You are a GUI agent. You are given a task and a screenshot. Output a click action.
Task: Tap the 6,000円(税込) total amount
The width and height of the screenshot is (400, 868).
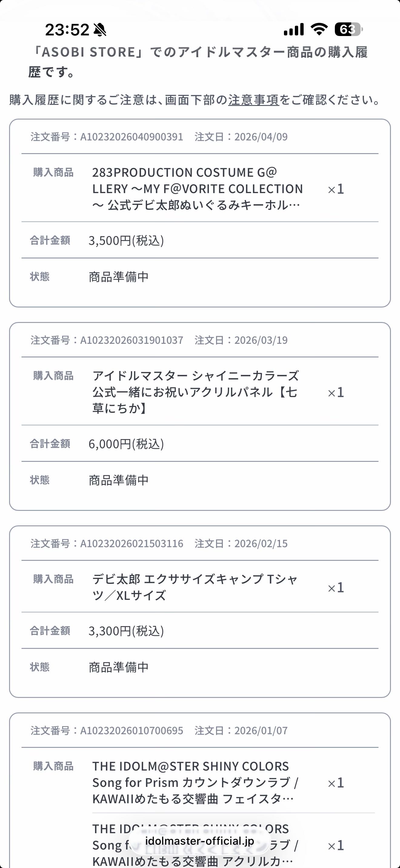126,444
